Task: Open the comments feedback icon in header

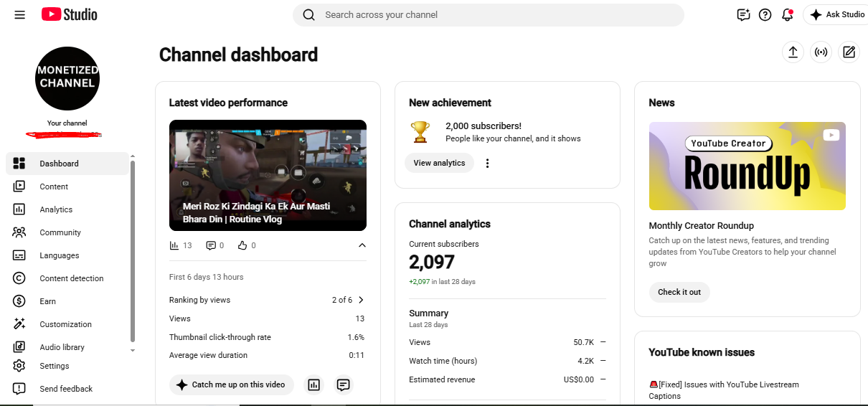Action: click(x=743, y=14)
